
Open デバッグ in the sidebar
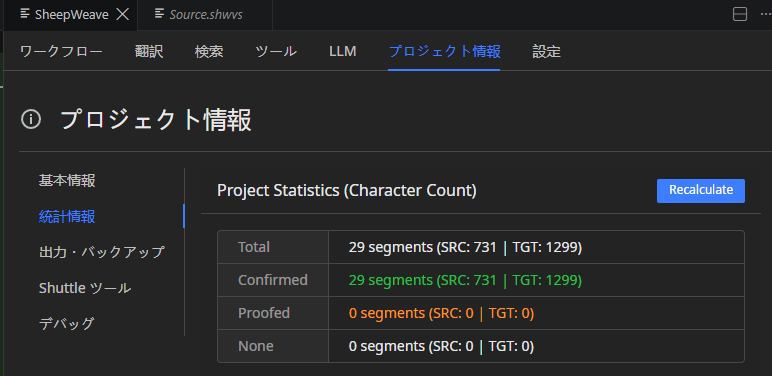tap(66, 324)
